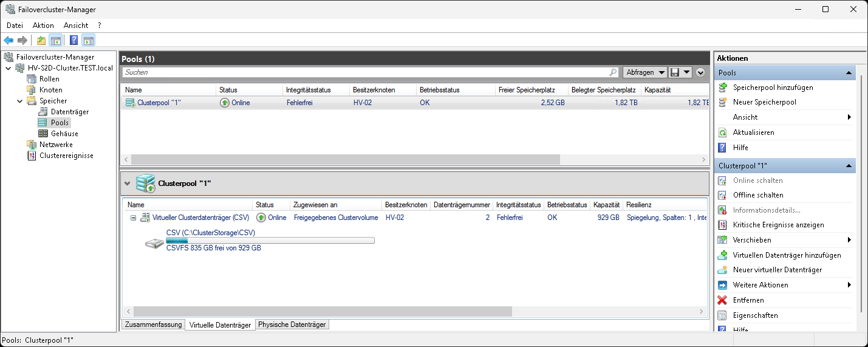The image size is (868, 347).
Task: Switch to the Zusammenfassung tab
Action: pyautogui.click(x=153, y=325)
